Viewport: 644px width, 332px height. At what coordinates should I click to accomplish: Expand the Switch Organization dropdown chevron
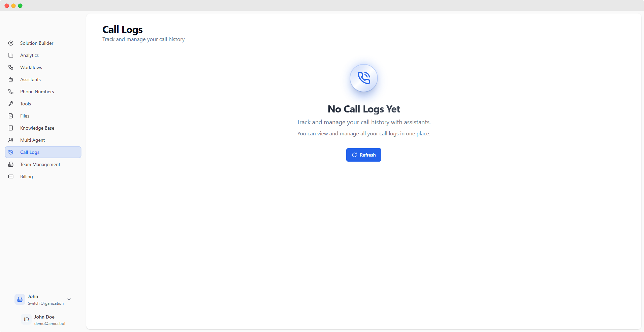(69, 299)
